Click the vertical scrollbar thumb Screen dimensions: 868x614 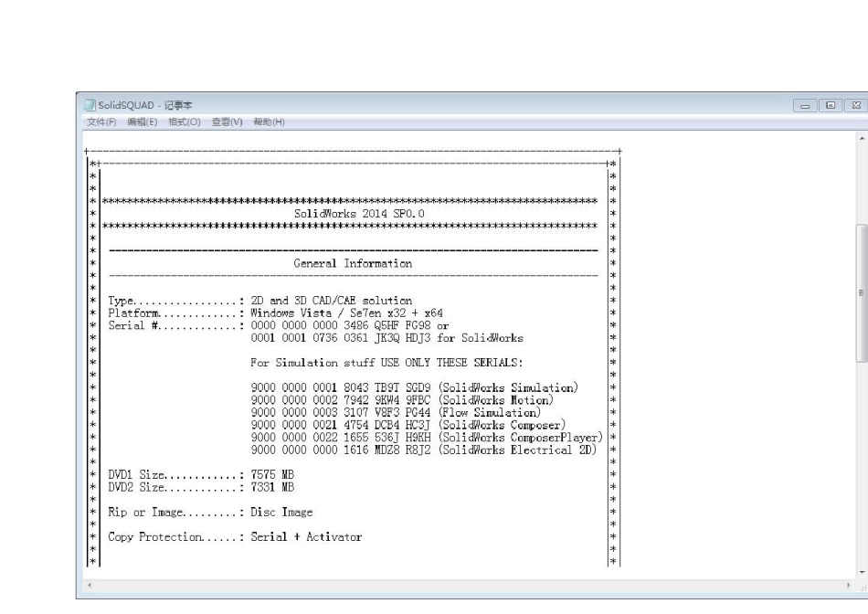(862, 293)
